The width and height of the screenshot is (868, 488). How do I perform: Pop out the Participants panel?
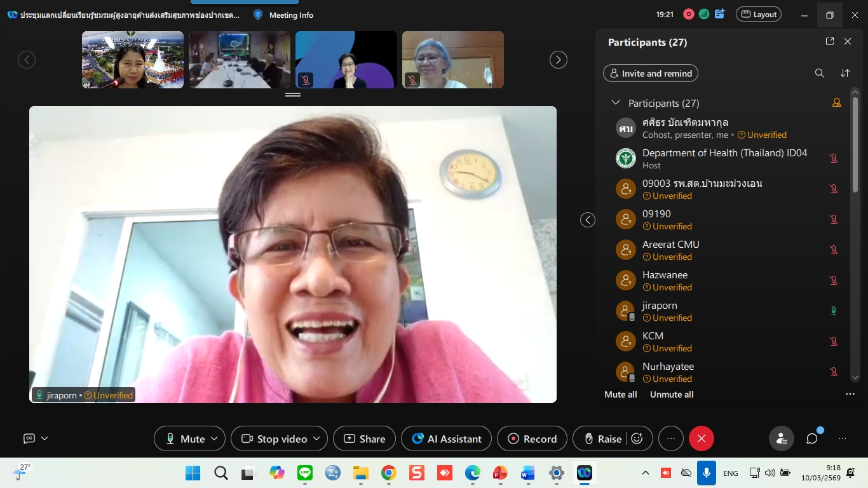pos(829,41)
